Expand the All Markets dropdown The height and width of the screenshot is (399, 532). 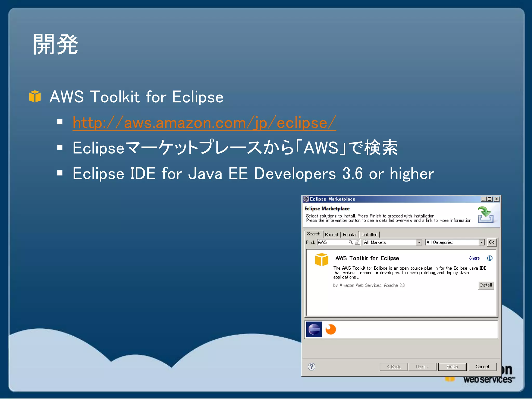tap(419, 242)
